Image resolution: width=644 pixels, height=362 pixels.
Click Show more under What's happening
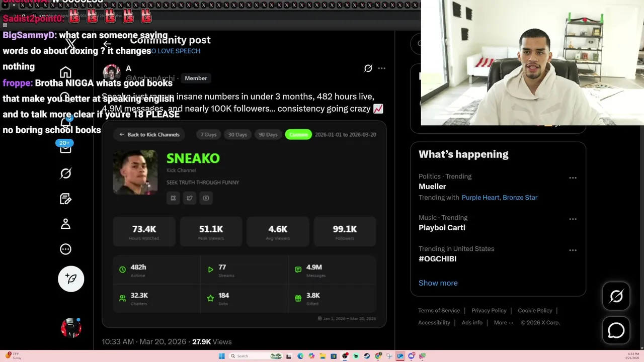(x=438, y=283)
